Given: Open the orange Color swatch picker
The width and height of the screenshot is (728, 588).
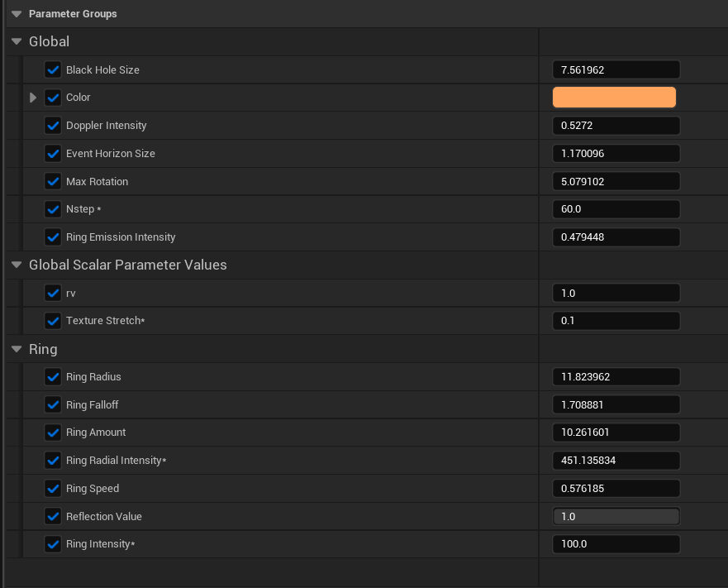Looking at the screenshot, I should (614, 97).
